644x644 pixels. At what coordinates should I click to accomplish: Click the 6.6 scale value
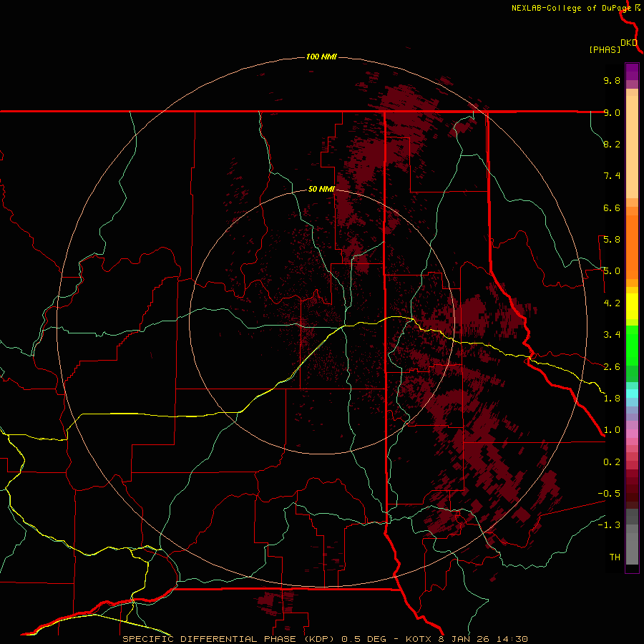pyautogui.click(x=612, y=208)
